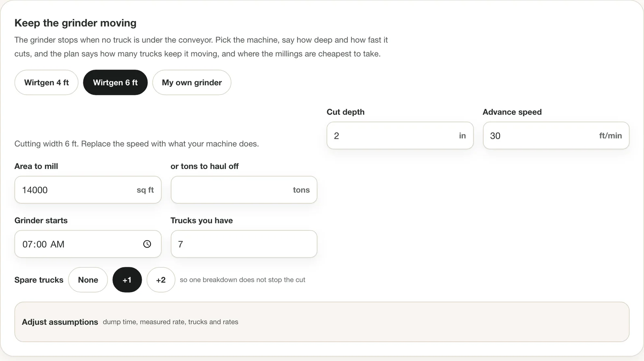Click the Cut depth label
644x361 pixels.
click(x=345, y=112)
